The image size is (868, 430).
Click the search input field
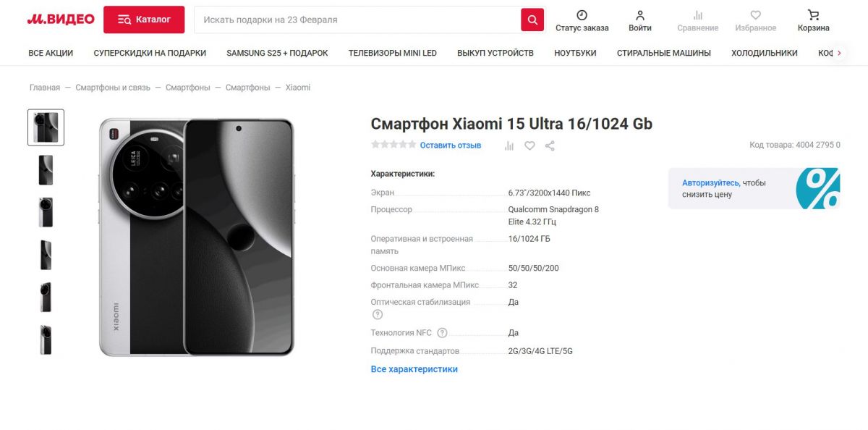[357, 20]
